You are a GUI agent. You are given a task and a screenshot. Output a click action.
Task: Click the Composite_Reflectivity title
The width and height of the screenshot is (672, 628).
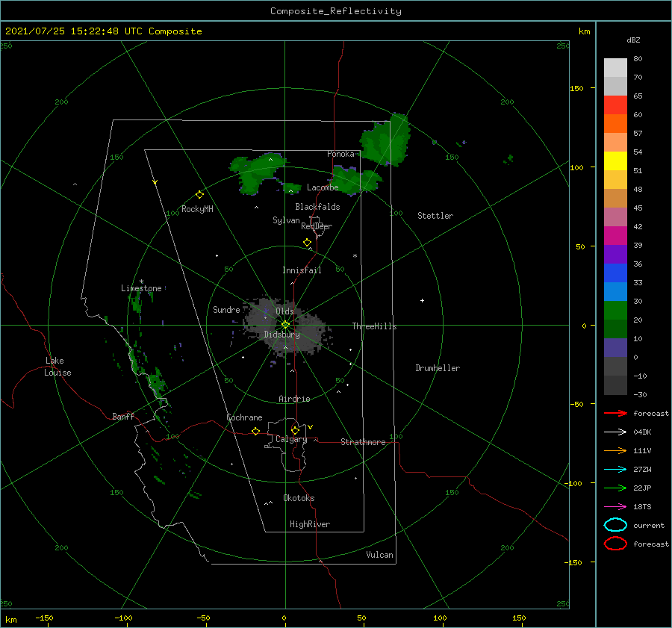(x=335, y=11)
